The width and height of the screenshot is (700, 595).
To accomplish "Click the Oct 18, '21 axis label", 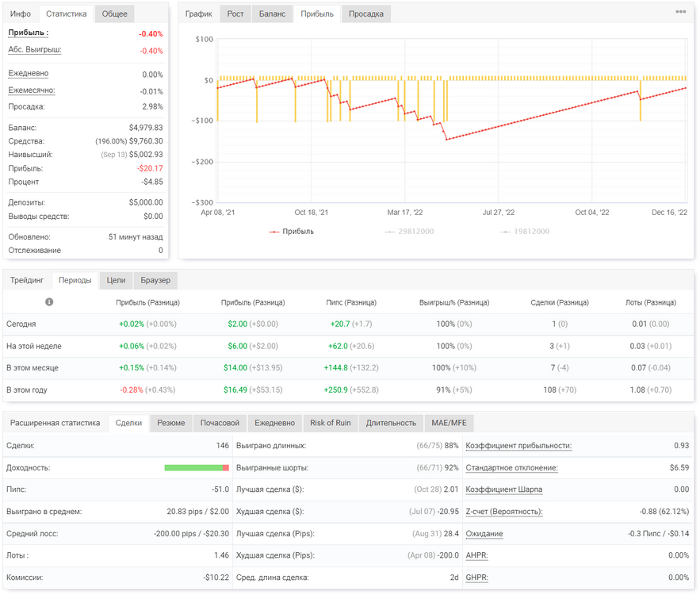I will 312,213.
